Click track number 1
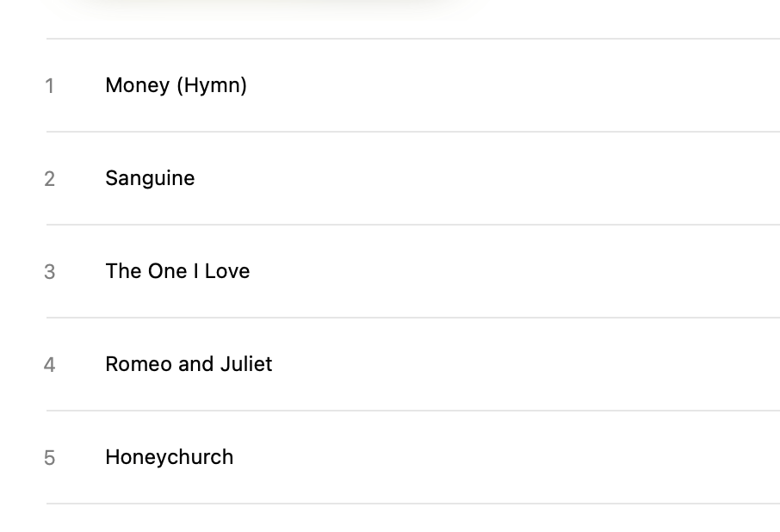Viewport: 780px width, 532px height. click(50, 86)
